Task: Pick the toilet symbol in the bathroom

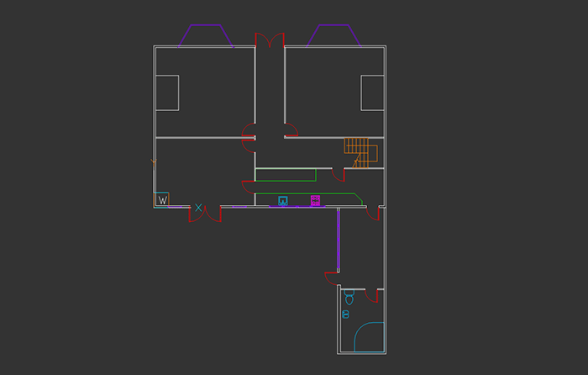Action: click(349, 297)
